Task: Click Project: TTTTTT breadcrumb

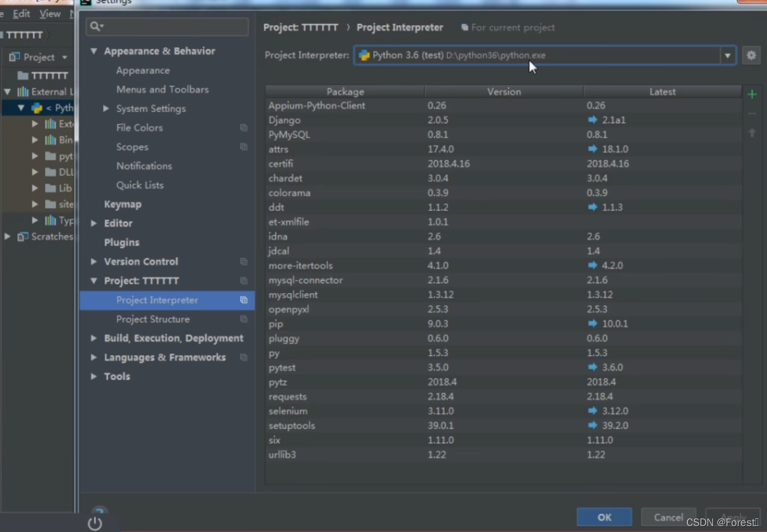Action: point(300,27)
